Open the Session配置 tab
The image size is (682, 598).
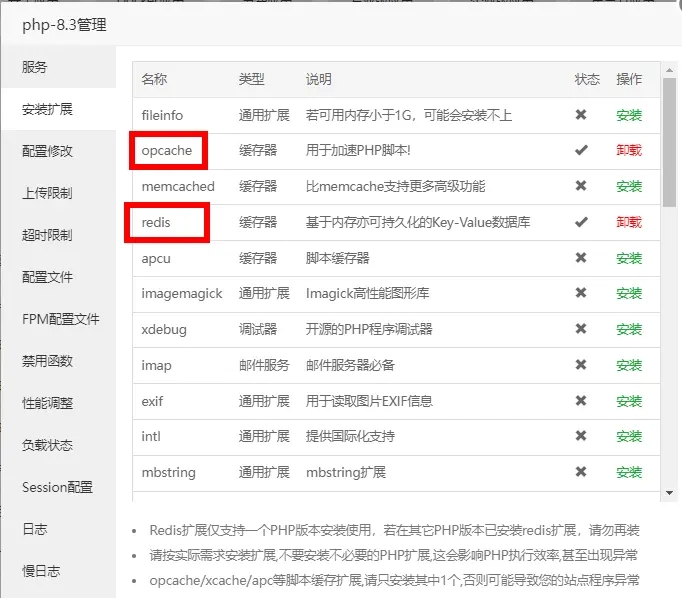pyautogui.click(x=59, y=487)
